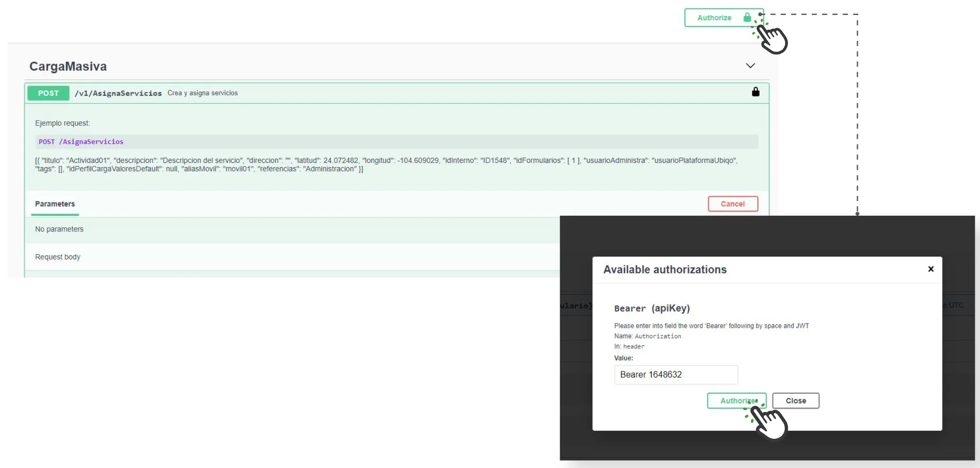980x468 pixels.
Task: Click the green lock icon in Authorize
Action: click(x=747, y=17)
